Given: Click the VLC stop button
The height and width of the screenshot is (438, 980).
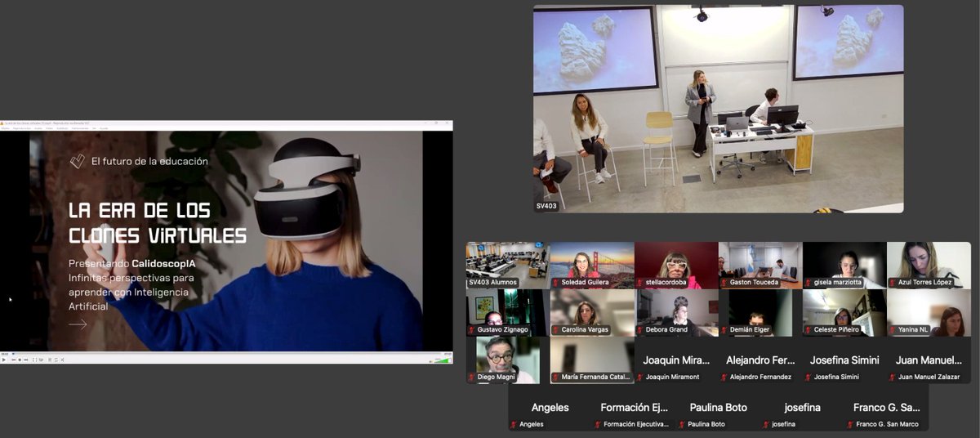Looking at the screenshot, I should pyautogui.click(x=20, y=360).
